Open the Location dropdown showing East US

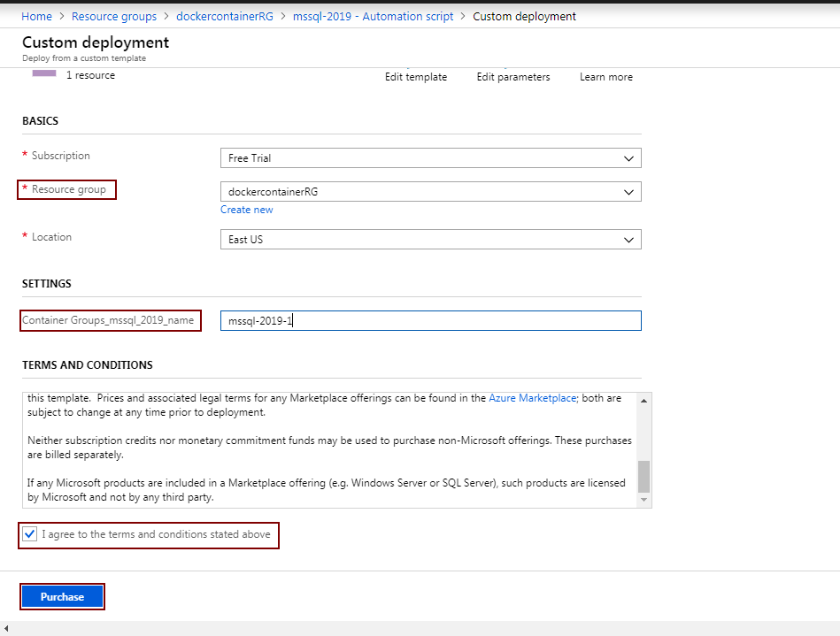[430, 240]
